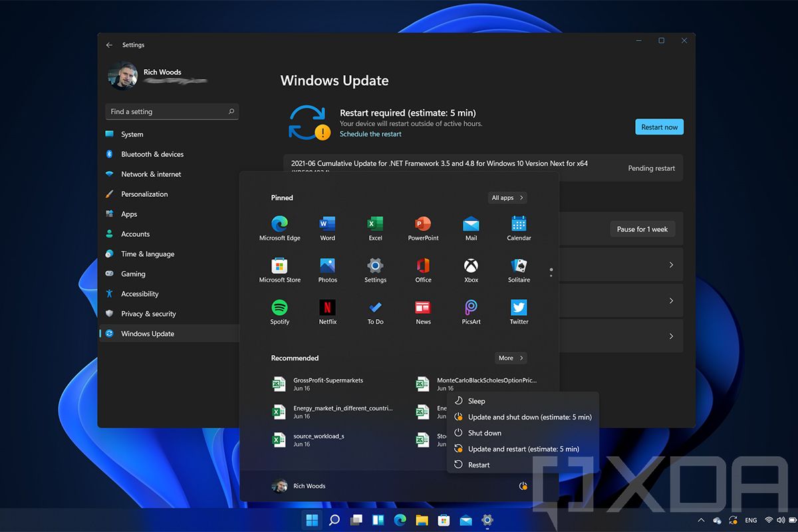Expand the All apps list
Screen dimensions: 798x532
(x=507, y=198)
